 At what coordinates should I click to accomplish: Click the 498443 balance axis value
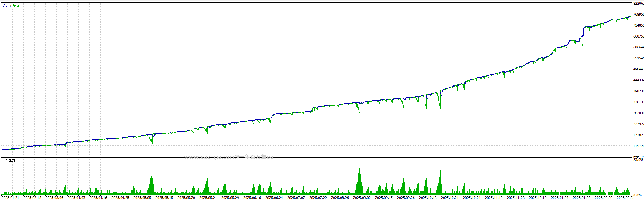click(x=639, y=69)
